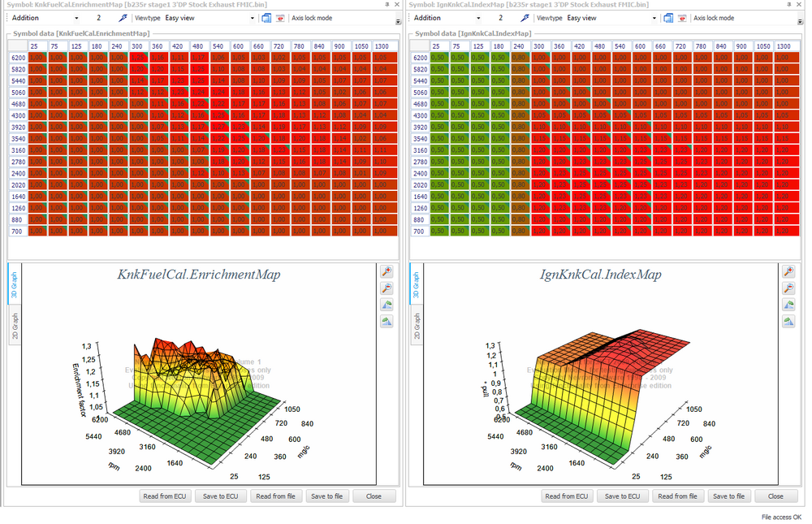Switch to 2D Graph tab in EnrichmentMap
Image resolution: width=812 pixels, height=524 pixels.
(15, 326)
